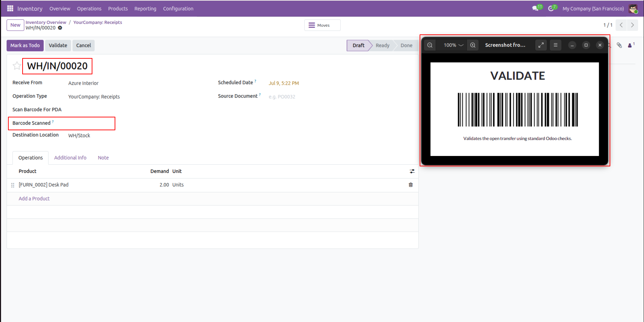Click the [FURN_0002] Desk Pad product cell
This screenshot has width=644, height=322.
click(x=44, y=185)
